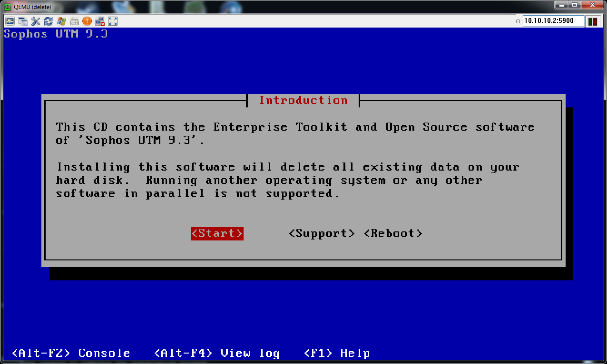Click the connection monitor icon in toolbar
Screen dimensions: 607x364
coord(10,21)
